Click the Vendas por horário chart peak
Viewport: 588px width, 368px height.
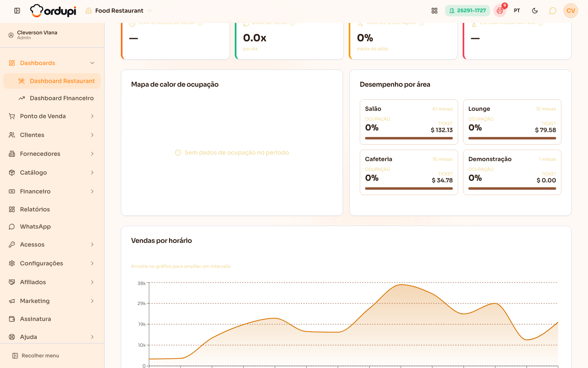pos(401,285)
